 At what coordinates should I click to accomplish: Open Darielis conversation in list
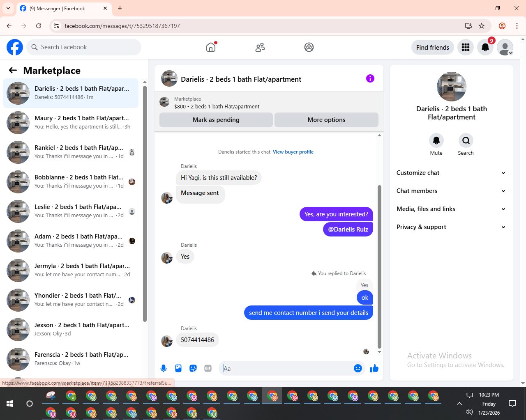point(71,93)
